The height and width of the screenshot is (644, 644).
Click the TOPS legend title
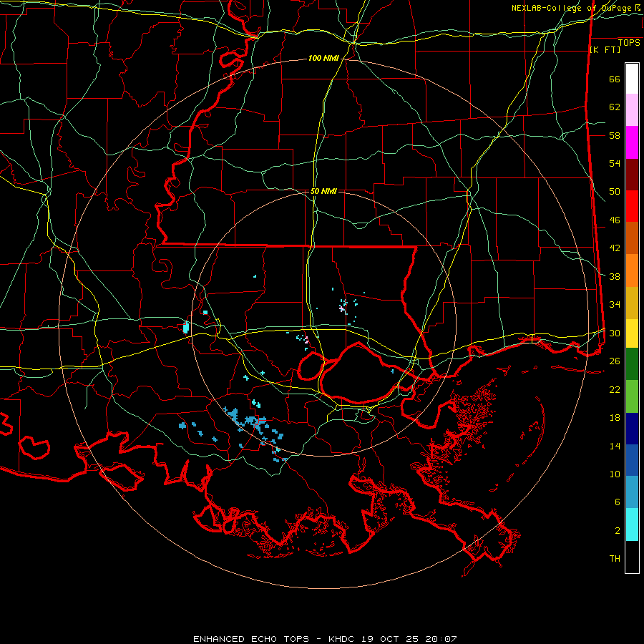(629, 42)
